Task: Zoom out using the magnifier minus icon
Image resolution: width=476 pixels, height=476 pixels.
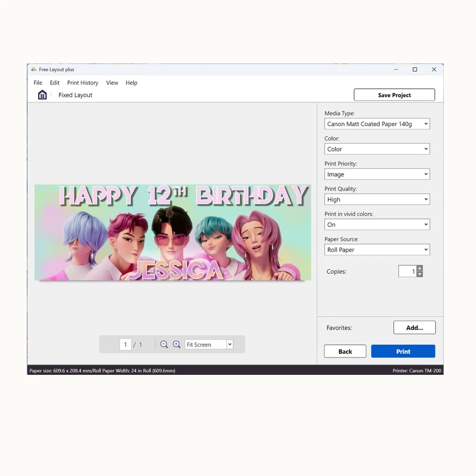Action: (164, 344)
